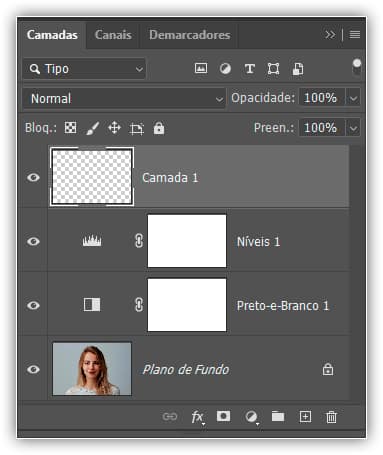Expand the Opacidade slider dropdown arrow
Viewport: 383px width, 455px height.
353,98
